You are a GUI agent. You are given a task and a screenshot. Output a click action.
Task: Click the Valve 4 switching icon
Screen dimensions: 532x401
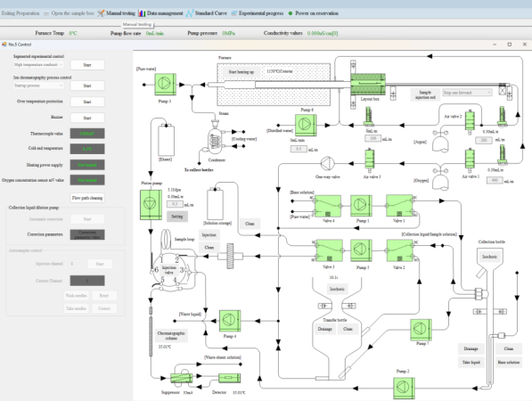(x=328, y=206)
